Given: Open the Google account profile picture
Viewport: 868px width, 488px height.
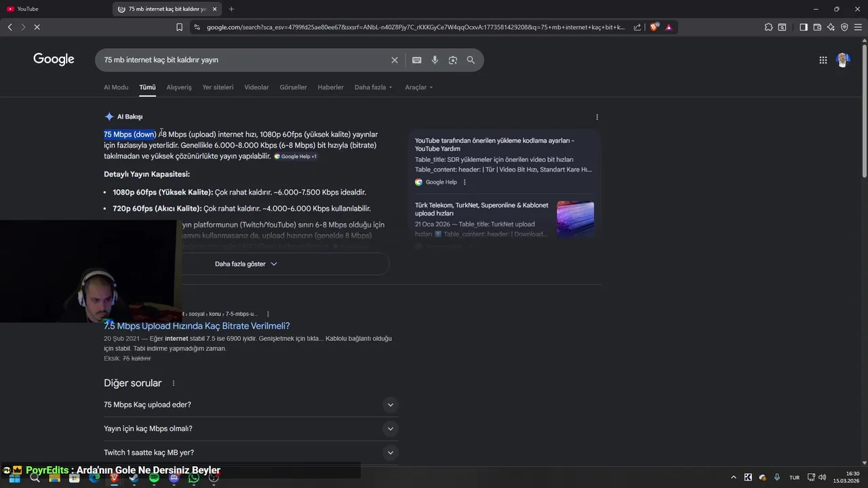Looking at the screenshot, I should pos(843,60).
